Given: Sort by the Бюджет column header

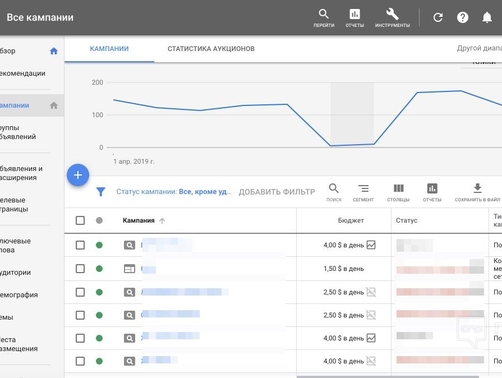Looking at the screenshot, I should point(351,221).
